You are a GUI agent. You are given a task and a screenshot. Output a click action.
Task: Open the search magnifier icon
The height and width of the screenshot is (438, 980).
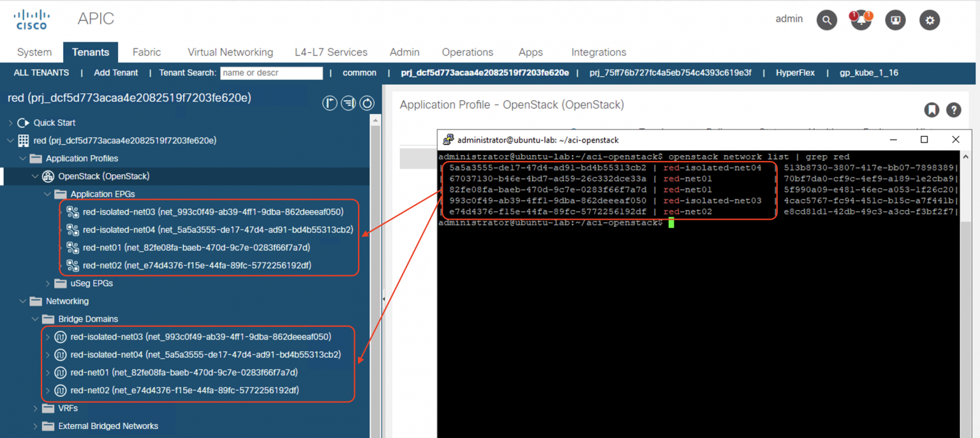(x=827, y=20)
